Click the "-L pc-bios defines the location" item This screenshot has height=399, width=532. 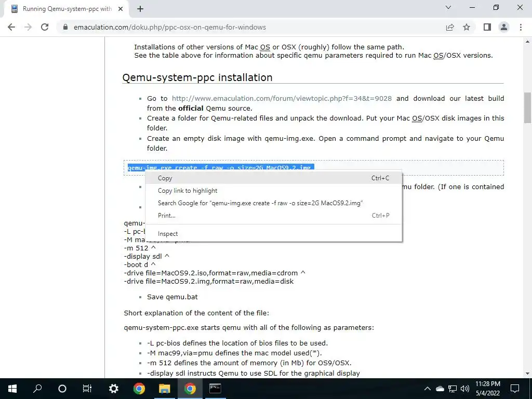tap(237, 343)
